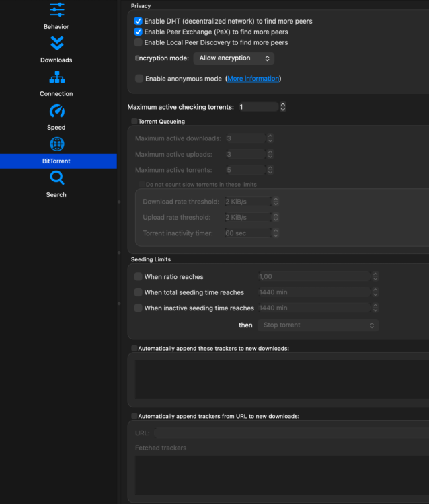Image resolution: width=429 pixels, height=504 pixels.
Task: Check the 'When ratio reaches' option
Action: point(139,276)
